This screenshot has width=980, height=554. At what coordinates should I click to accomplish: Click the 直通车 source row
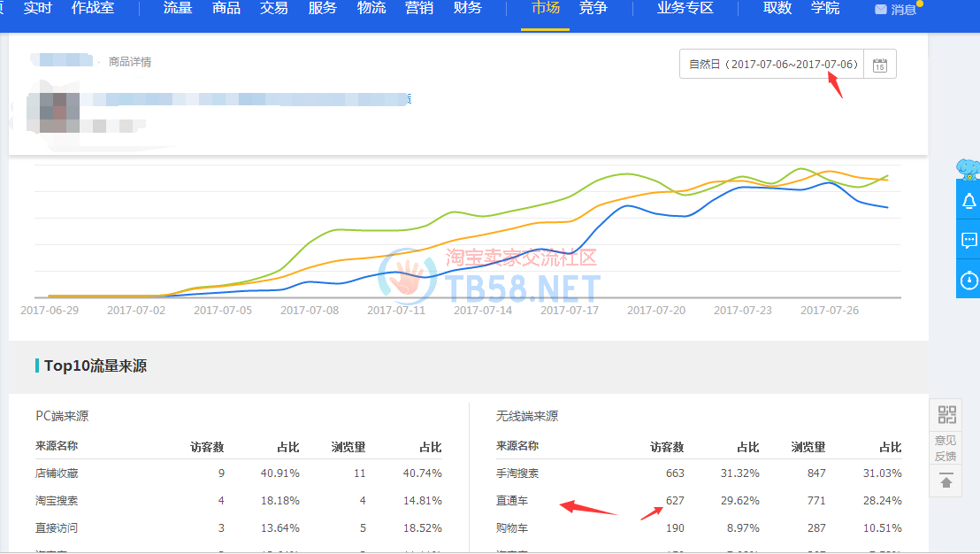(x=511, y=501)
